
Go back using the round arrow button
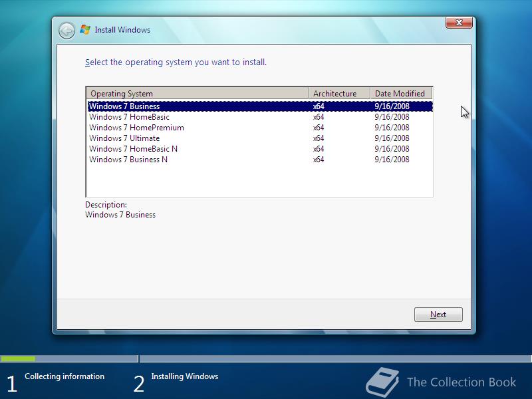click(66, 31)
